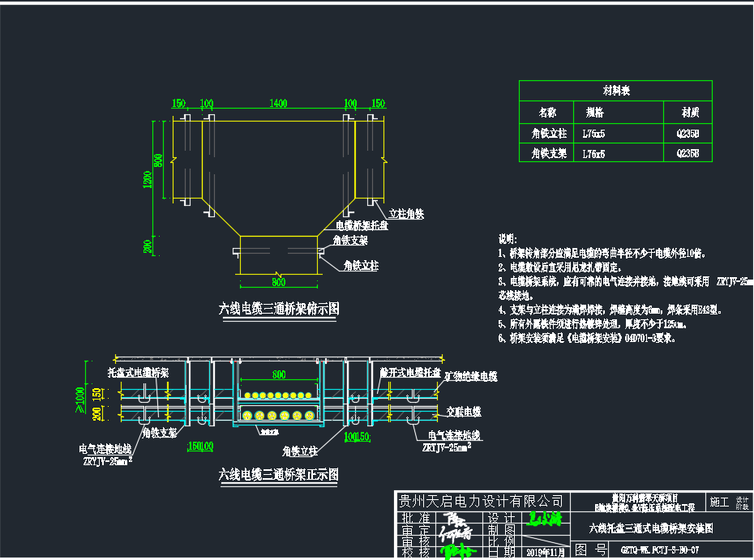Select the date 2019年11月
This screenshot has height=560, width=754.
(546, 553)
